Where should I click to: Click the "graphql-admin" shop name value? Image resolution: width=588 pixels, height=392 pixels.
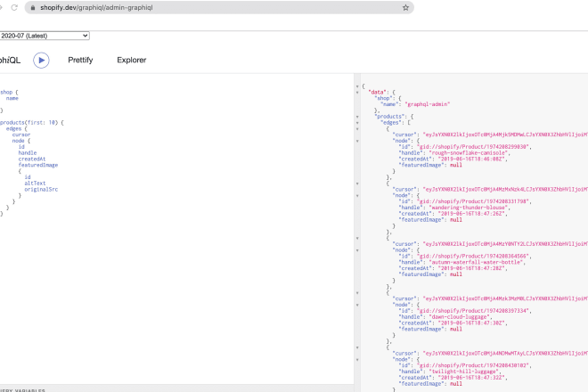pos(428,104)
